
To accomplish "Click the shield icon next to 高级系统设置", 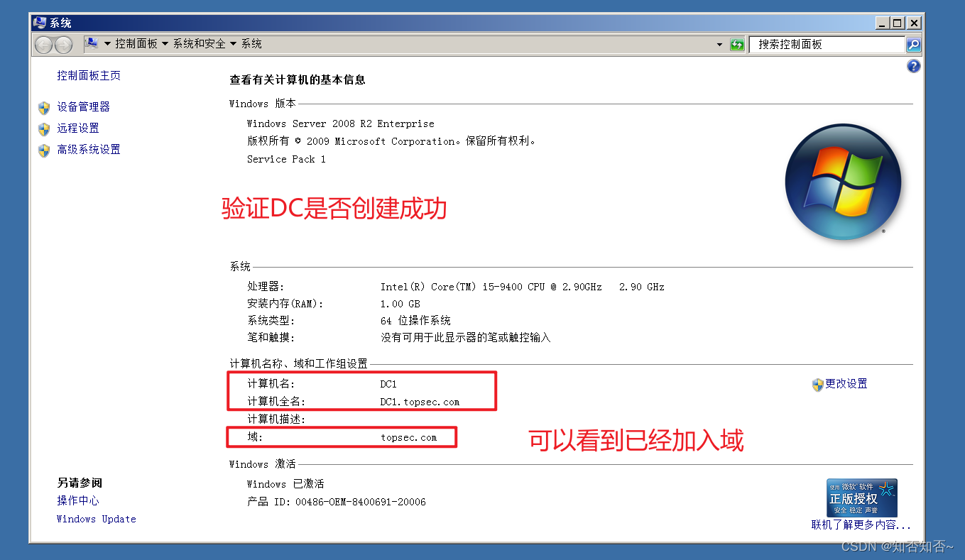I will point(44,150).
